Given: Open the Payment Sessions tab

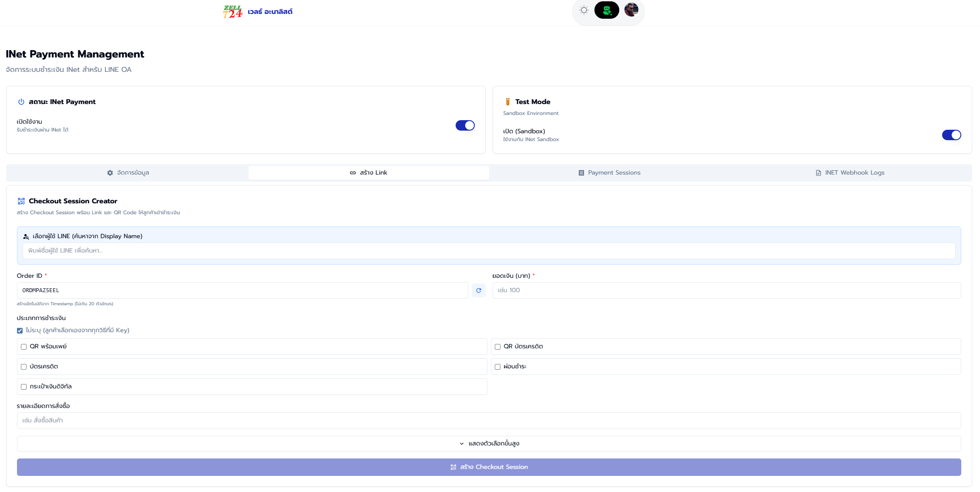Looking at the screenshot, I should [x=609, y=173].
